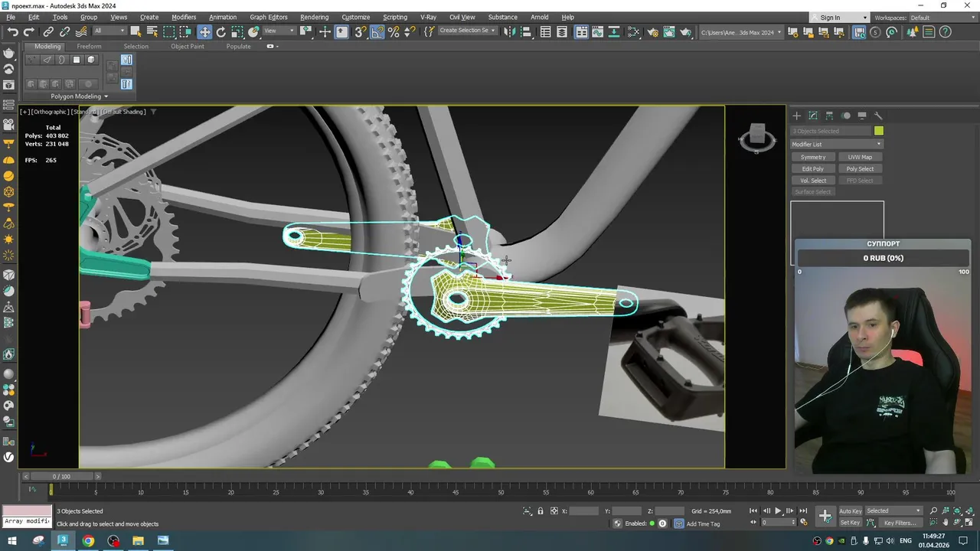Open the Sign In dropdown
980x551 pixels.
click(841, 18)
